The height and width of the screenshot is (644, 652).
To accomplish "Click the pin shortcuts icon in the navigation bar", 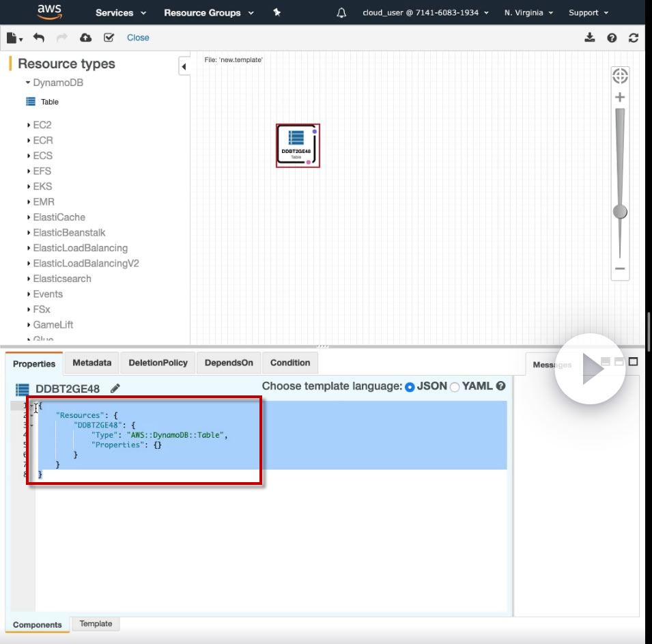I will (x=277, y=13).
